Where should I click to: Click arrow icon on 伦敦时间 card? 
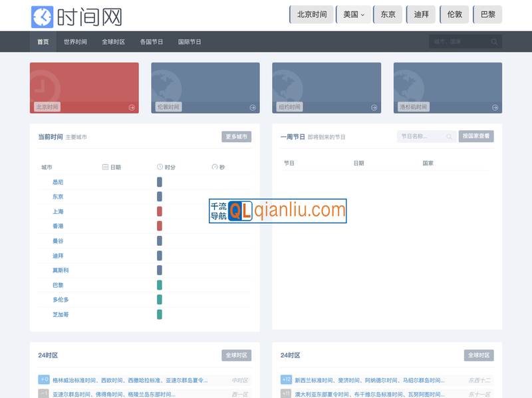[x=253, y=107]
